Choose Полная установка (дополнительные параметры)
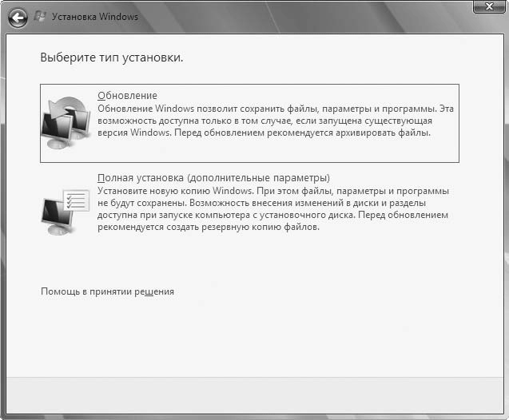 click(213, 178)
